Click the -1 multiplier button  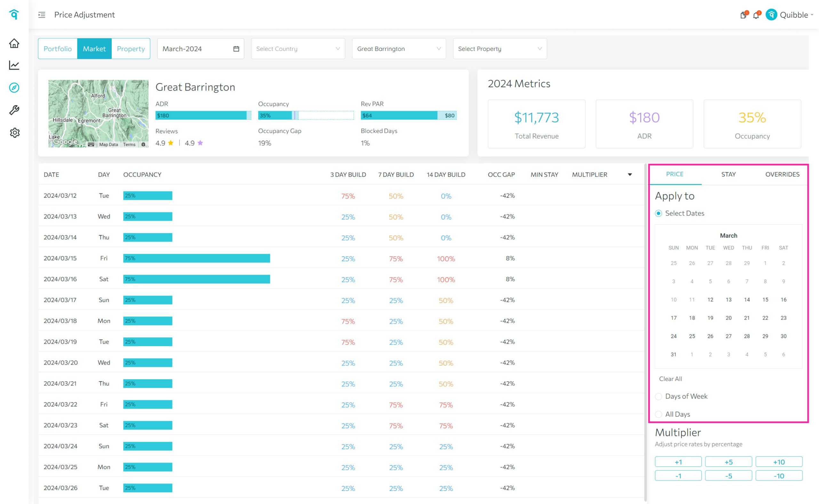[x=678, y=476]
